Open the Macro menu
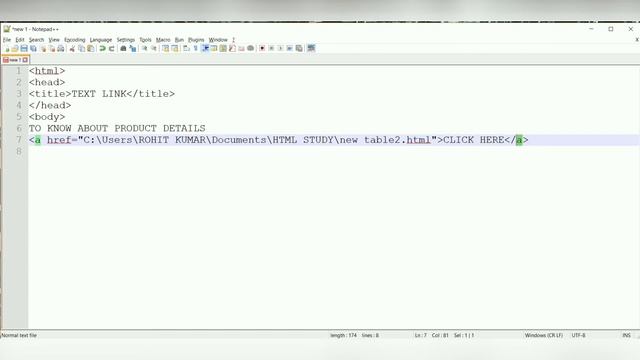 [x=163, y=40]
